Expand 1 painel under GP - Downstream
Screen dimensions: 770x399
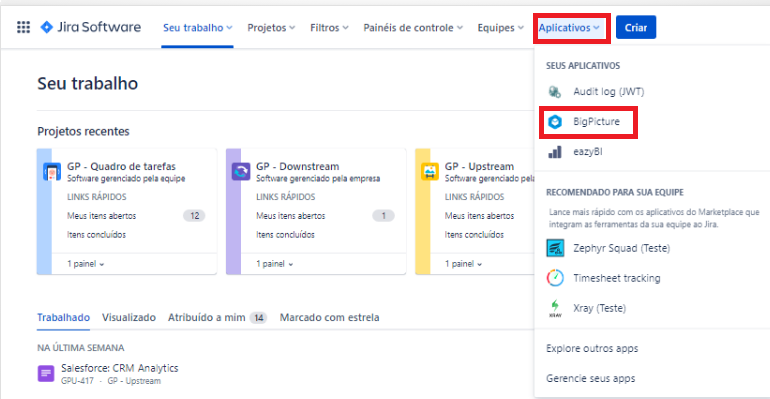pos(275,264)
